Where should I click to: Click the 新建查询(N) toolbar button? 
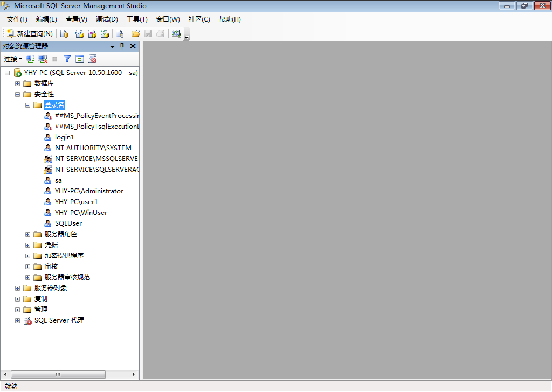(30, 33)
